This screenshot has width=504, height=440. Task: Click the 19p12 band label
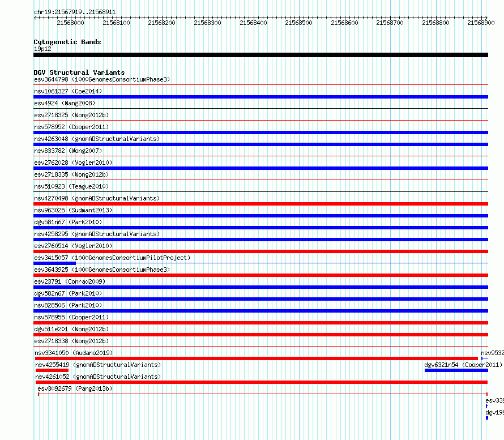point(42,49)
